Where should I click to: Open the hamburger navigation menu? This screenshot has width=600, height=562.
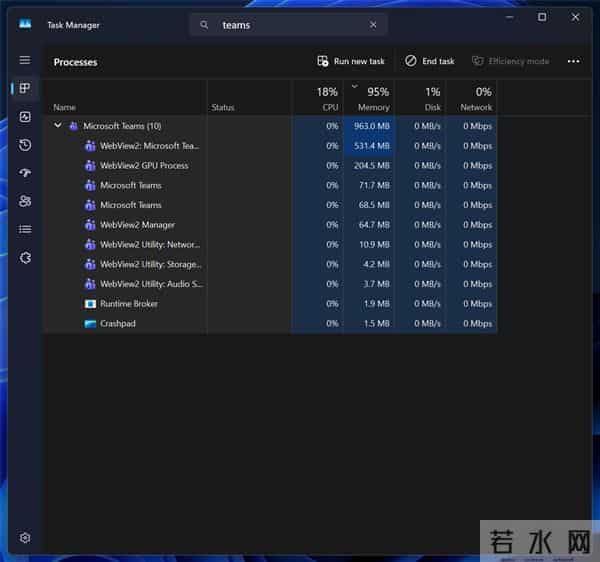[x=25, y=60]
